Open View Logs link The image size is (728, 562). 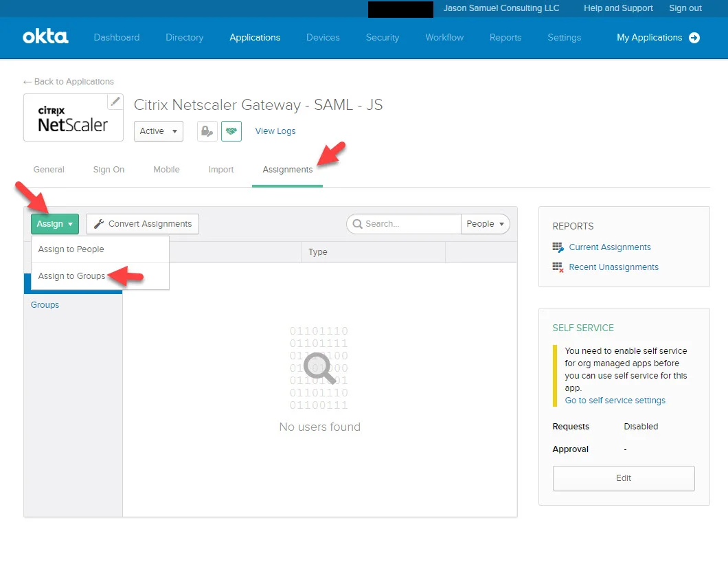pos(275,131)
